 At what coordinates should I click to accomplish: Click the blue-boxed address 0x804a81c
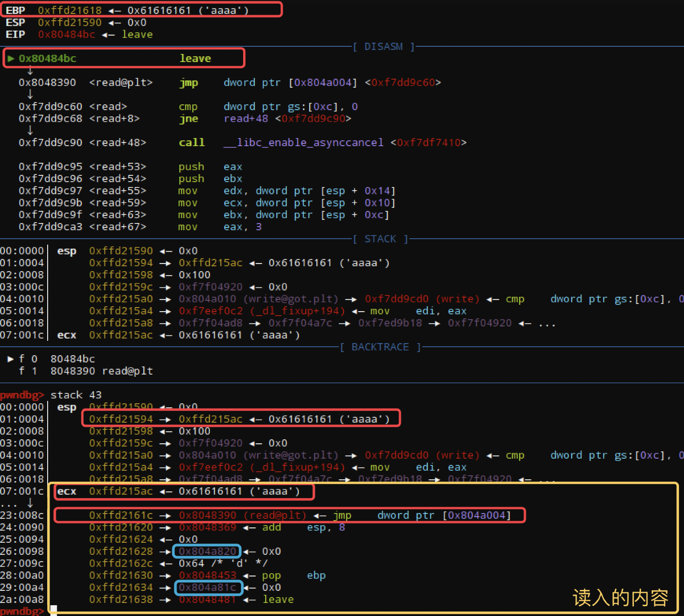(207, 587)
